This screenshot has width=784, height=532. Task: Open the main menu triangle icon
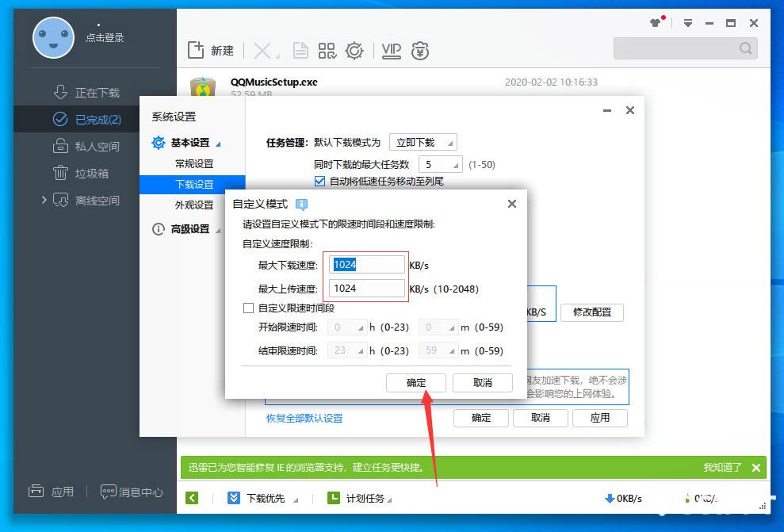coord(688,23)
